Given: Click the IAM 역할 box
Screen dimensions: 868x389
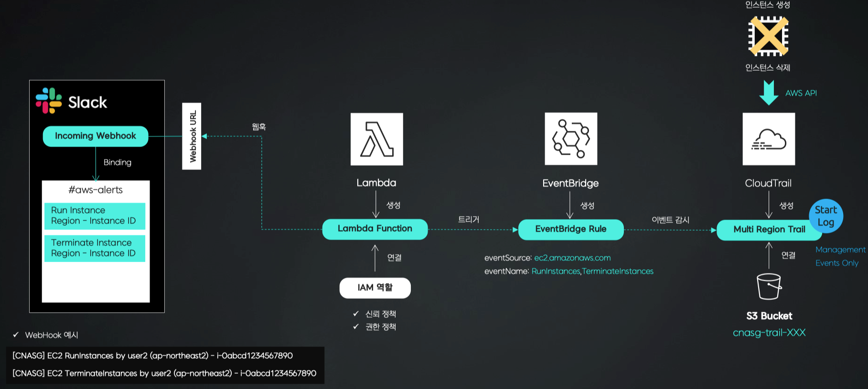Looking at the screenshot, I should [375, 288].
